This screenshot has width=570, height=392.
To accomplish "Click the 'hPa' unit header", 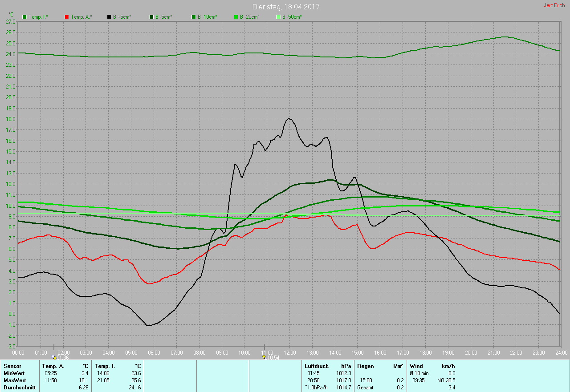I will [x=346, y=366].
